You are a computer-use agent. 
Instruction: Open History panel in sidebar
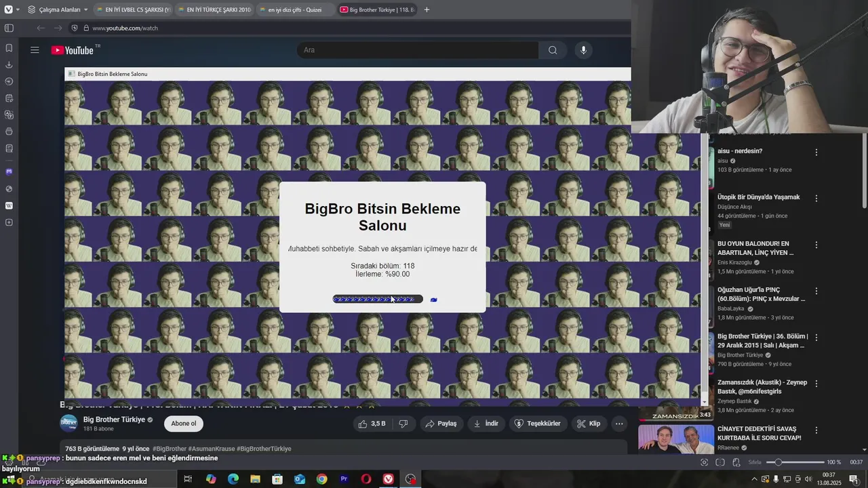click(9, 81)
